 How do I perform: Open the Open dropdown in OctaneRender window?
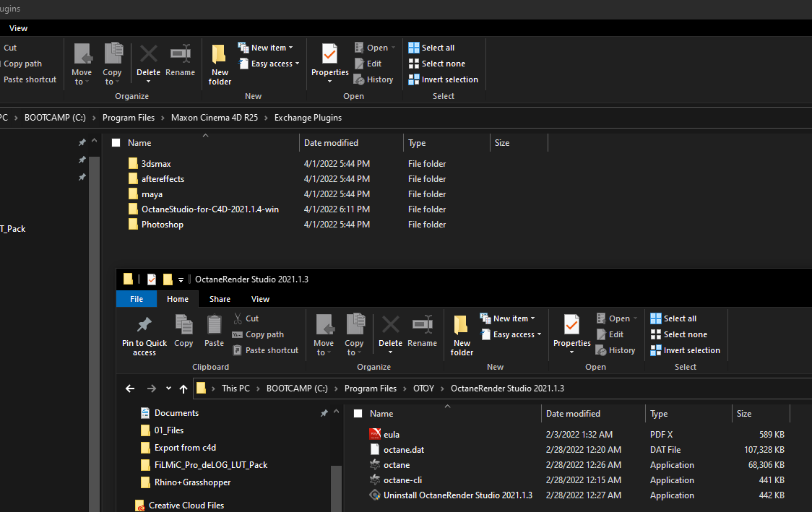click(617, 318)
